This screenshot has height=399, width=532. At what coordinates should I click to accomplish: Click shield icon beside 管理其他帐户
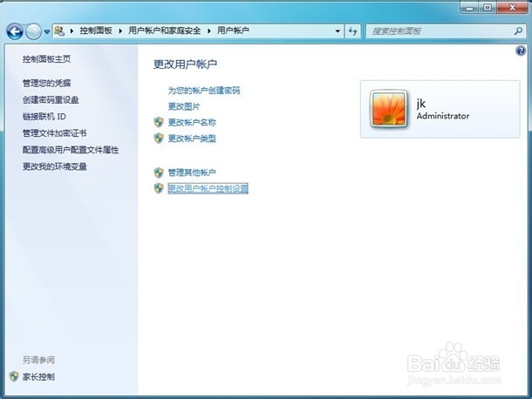pyautogui.click(x=159, y=172)
